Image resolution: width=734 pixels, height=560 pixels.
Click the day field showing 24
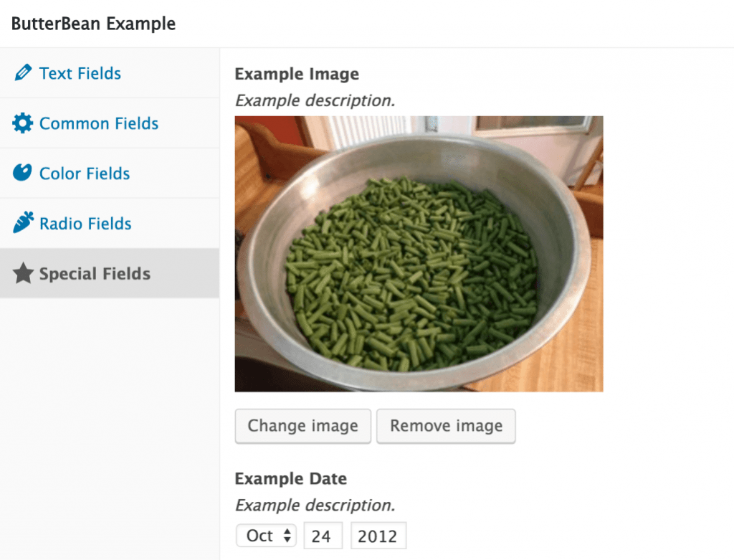[323, 536]
